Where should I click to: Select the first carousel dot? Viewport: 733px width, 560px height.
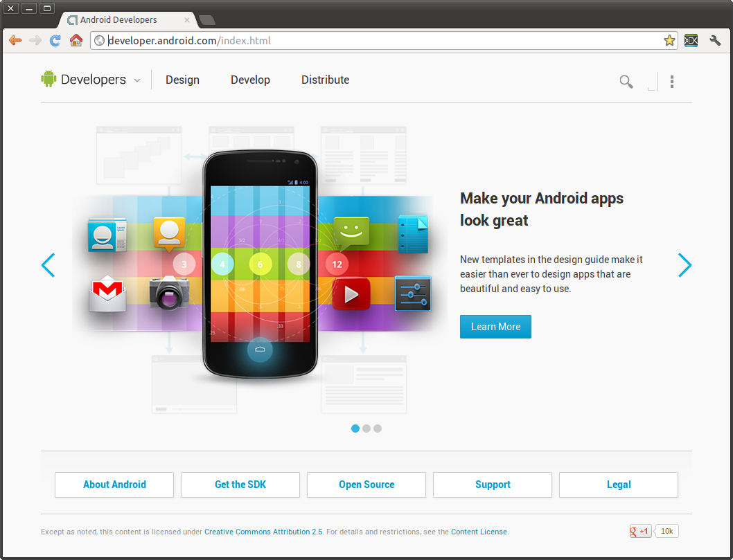[355, 428]
